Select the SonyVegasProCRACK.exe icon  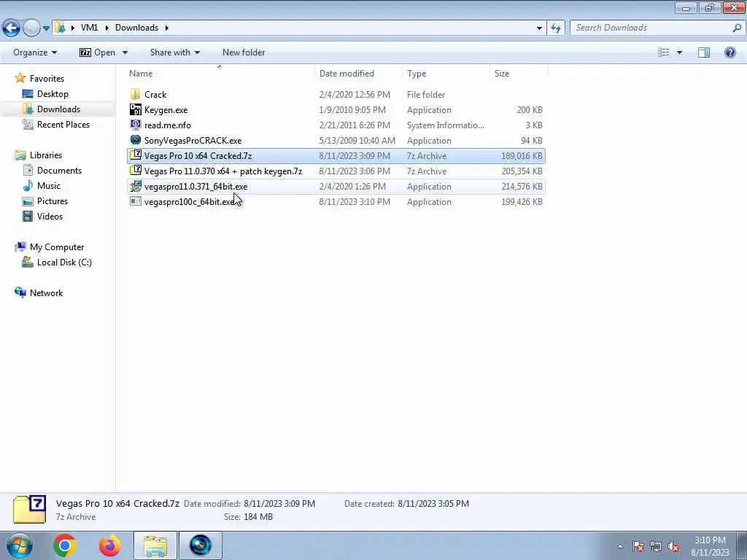point(135,140)
